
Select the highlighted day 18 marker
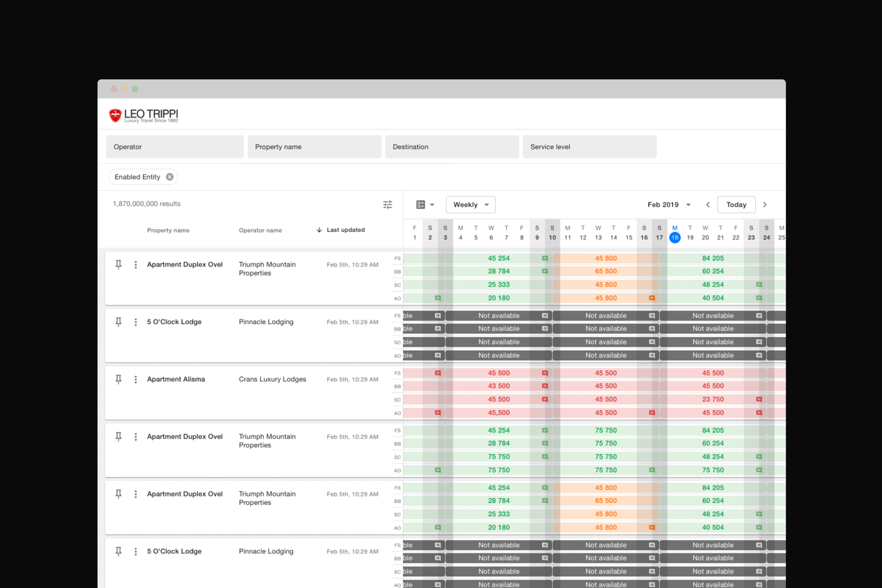click(x=675, y=238)
